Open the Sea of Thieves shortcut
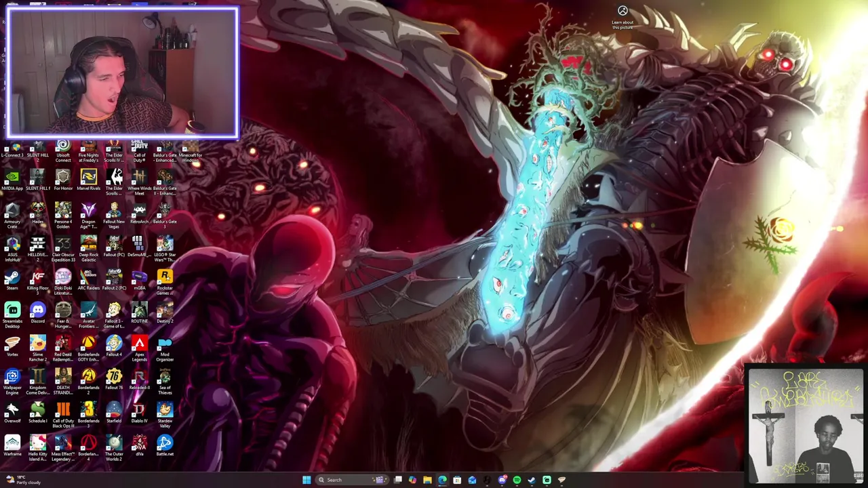Image resolution: width=868 pixels, height=488 pixels. (x=165, y=382)
